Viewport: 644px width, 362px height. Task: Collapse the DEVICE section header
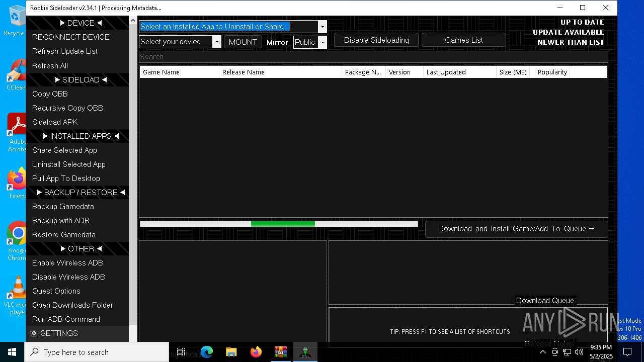77,23
